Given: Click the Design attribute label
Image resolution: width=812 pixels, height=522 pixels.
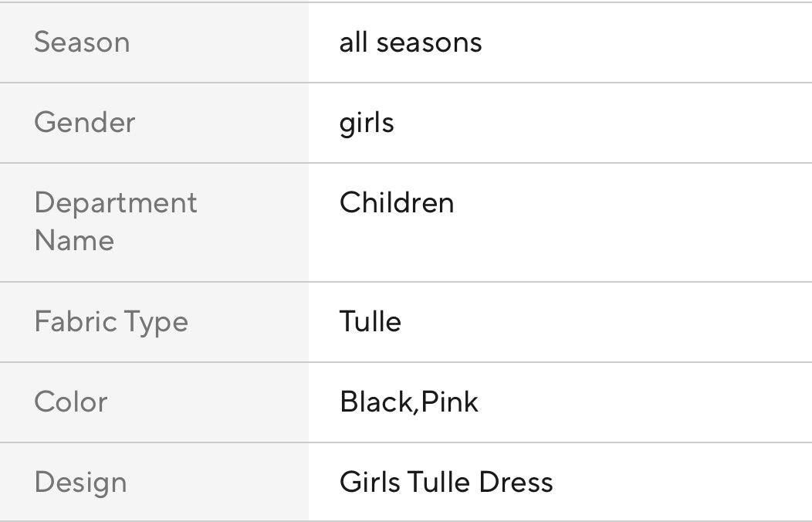Looking at the screenshot, I should [x=80, y=483].
